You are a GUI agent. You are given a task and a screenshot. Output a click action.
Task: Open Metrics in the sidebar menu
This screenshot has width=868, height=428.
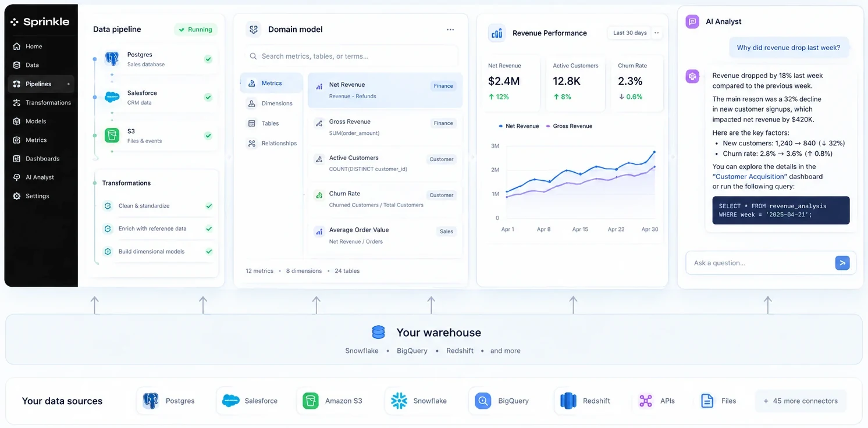[41, 140]
